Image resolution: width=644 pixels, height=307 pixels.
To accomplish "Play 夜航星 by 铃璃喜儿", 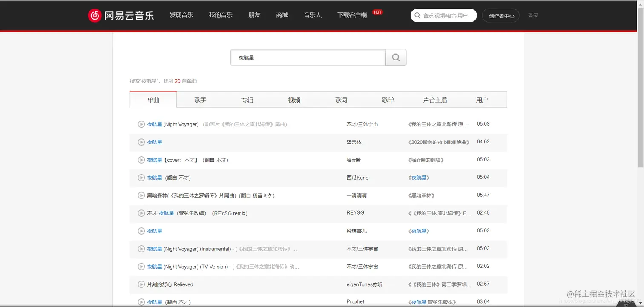I will [141, 231].
